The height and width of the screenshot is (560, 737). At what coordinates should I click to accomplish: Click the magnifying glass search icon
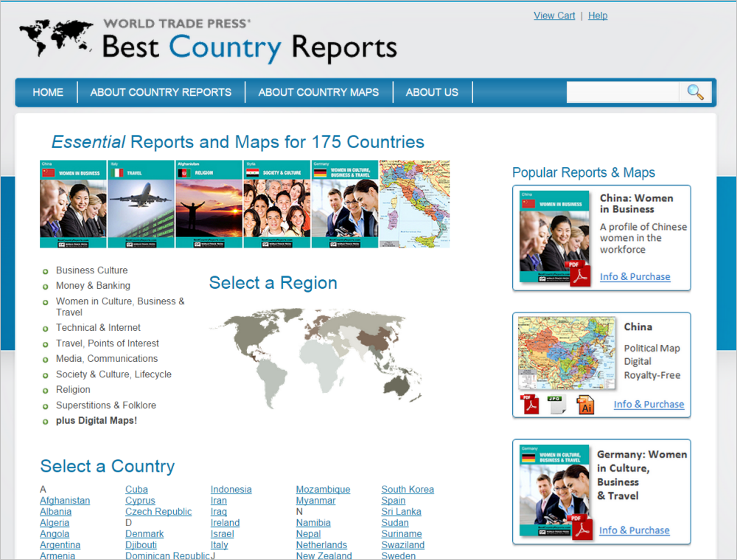point(695,92)
